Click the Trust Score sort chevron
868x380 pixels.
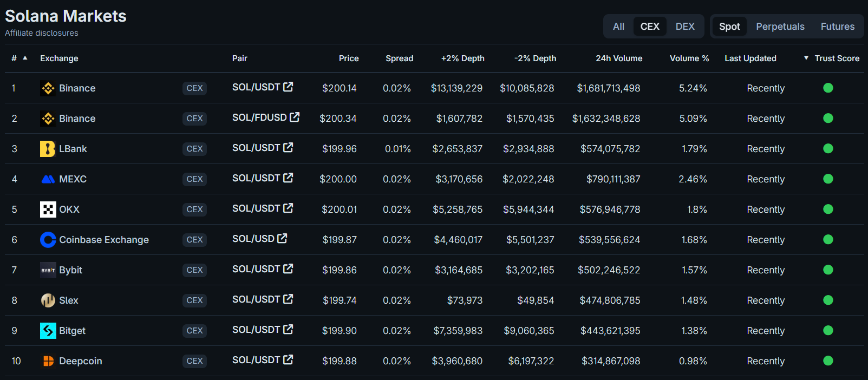[805, 58]
